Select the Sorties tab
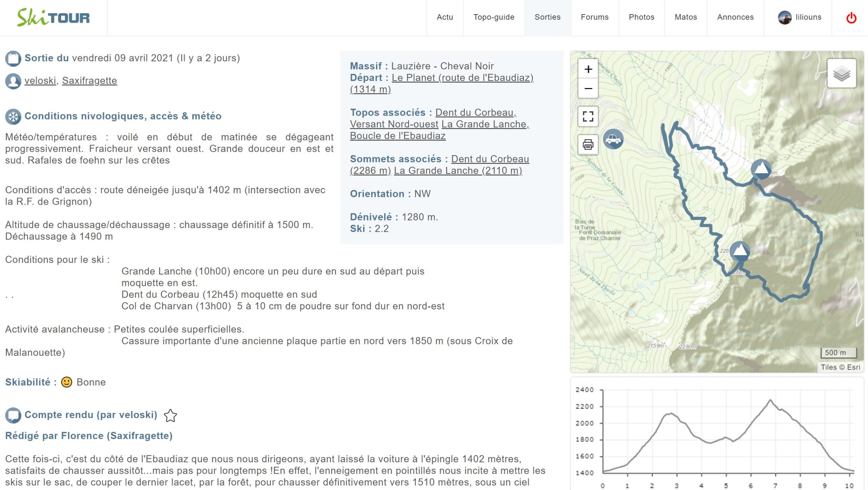 (x=547, y=17)
